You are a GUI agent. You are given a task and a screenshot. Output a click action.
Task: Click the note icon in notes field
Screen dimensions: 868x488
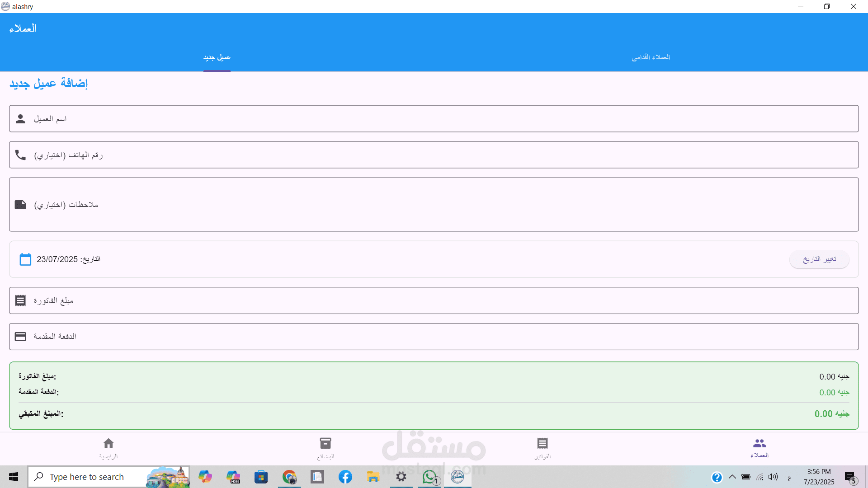[20, 205]
